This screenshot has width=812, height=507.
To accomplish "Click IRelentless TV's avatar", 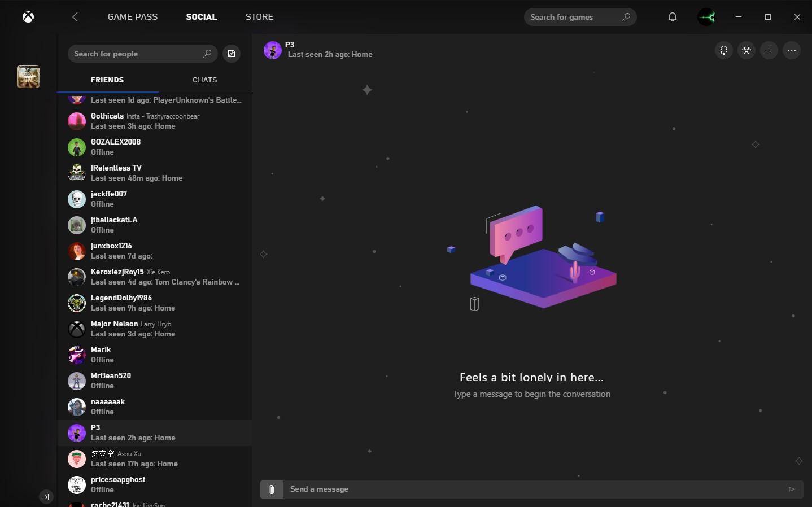I will [77, 173].
